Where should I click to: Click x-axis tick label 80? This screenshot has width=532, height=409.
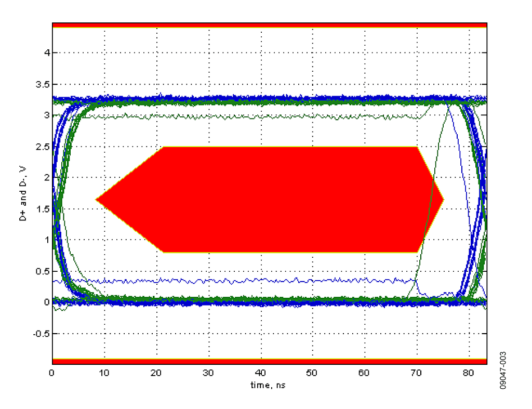469,374
